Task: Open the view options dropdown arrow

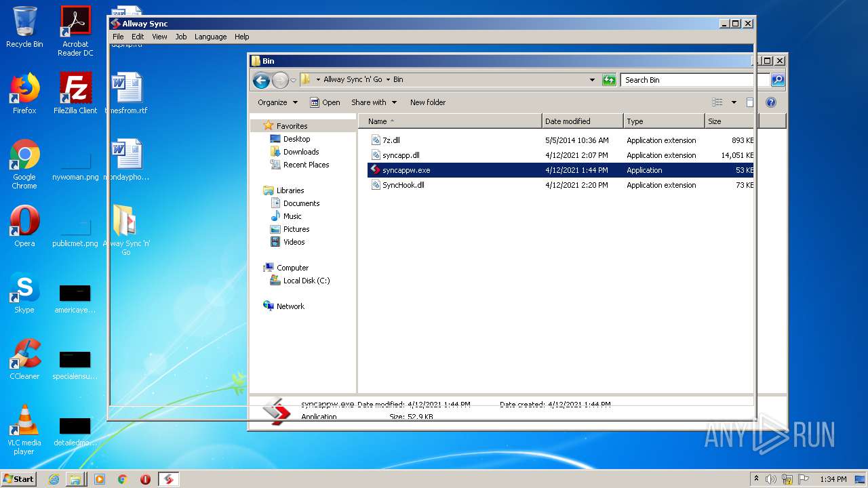Action: coord(734,102)
